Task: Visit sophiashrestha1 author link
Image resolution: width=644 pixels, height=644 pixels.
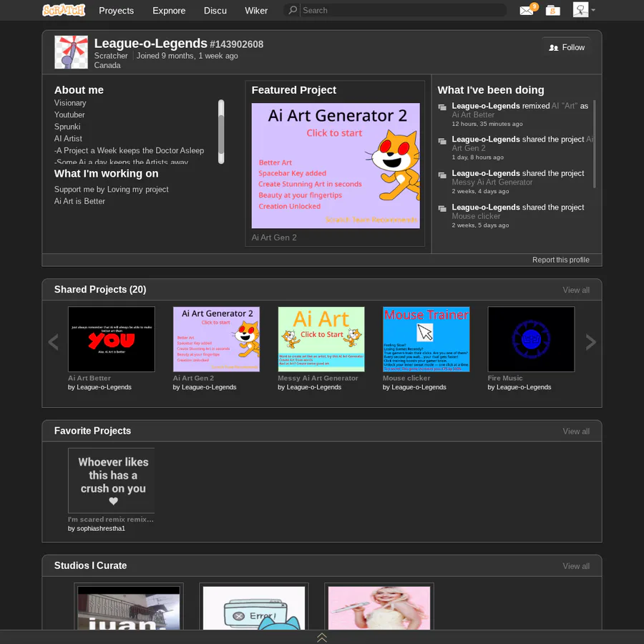Action: point(101,529)
